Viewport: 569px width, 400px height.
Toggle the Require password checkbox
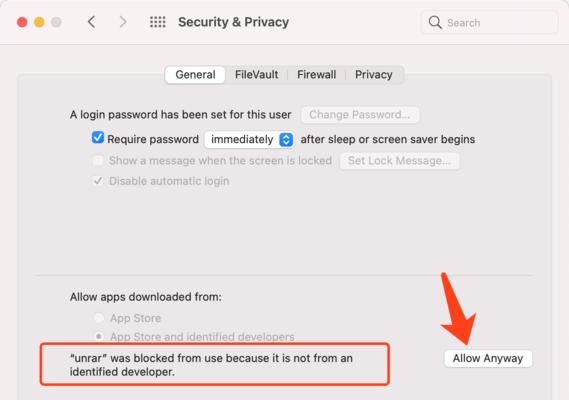pos(98,138)
